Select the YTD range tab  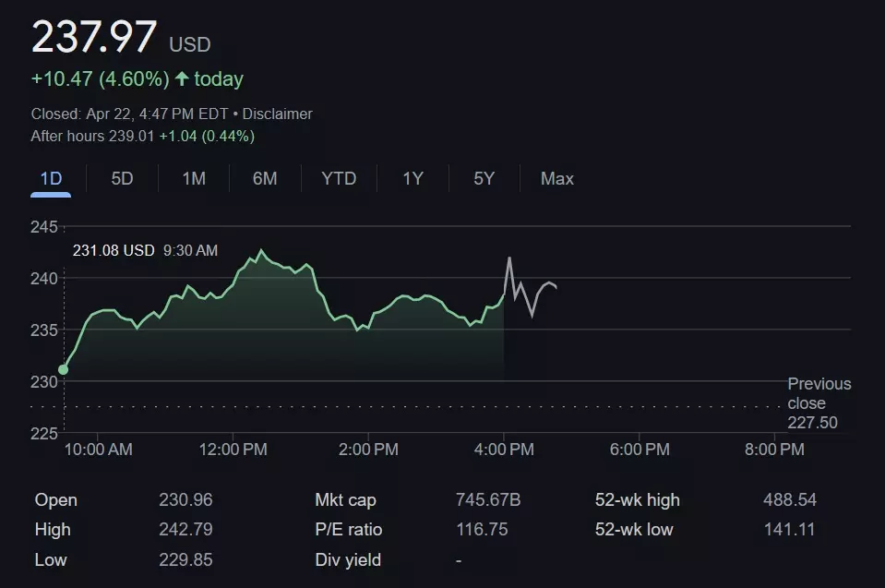pos(339,179)
